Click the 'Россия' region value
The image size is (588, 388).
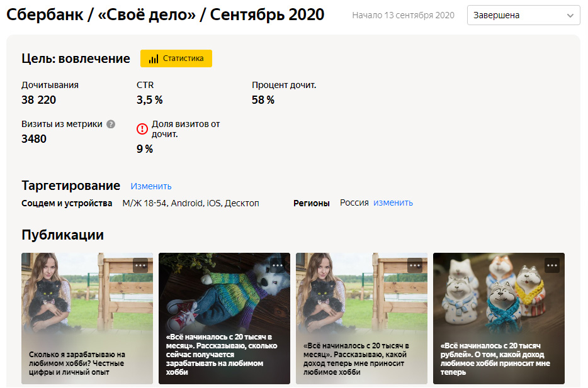tap(354, 202)
